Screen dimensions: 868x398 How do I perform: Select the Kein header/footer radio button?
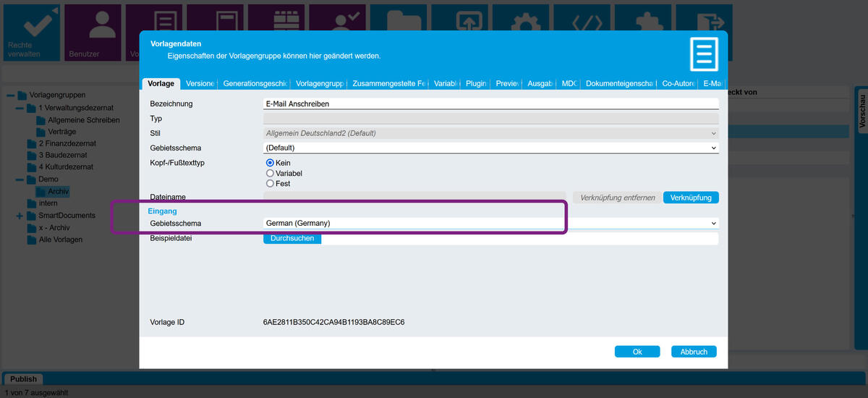coord(270,163)
